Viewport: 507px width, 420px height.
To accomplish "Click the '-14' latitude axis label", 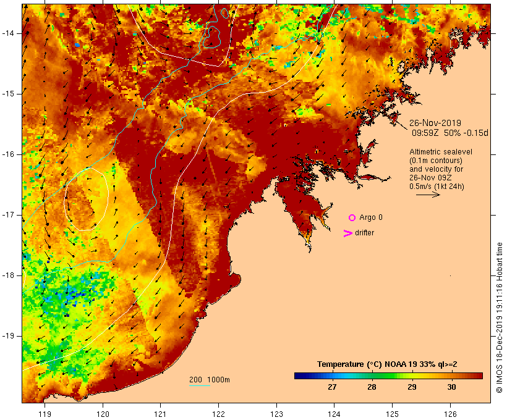I will tap(7, 33).
